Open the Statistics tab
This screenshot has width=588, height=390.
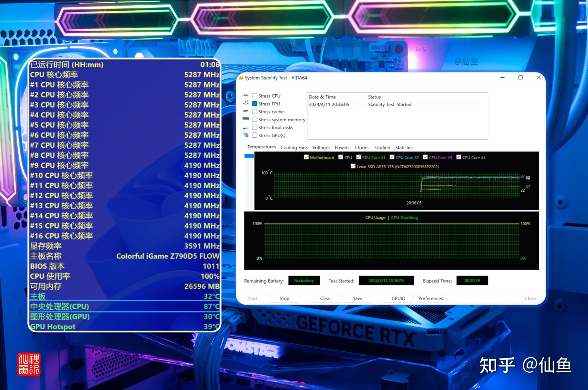[404, 147]
